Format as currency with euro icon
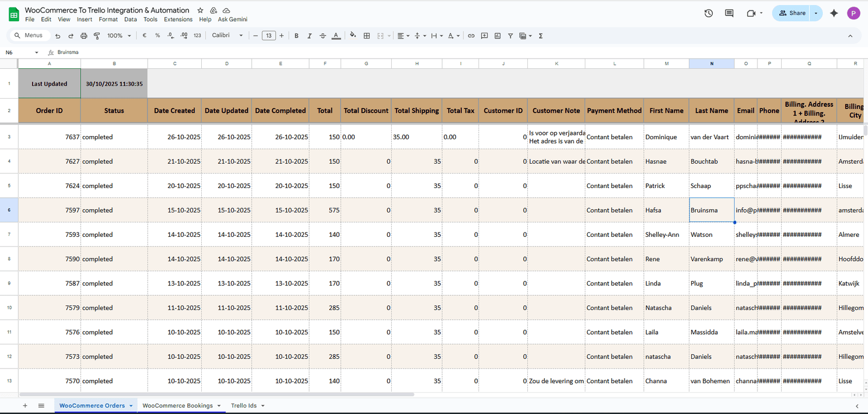 click(144, 36)
